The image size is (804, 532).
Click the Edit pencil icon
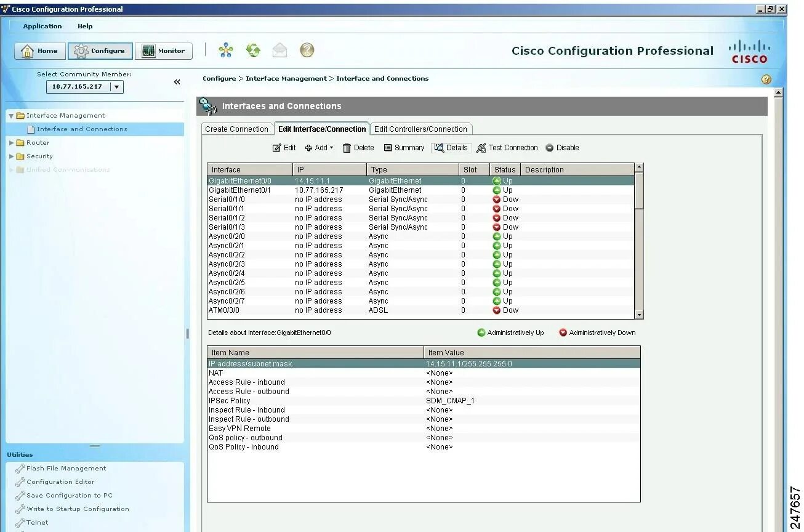pos(277,148)
